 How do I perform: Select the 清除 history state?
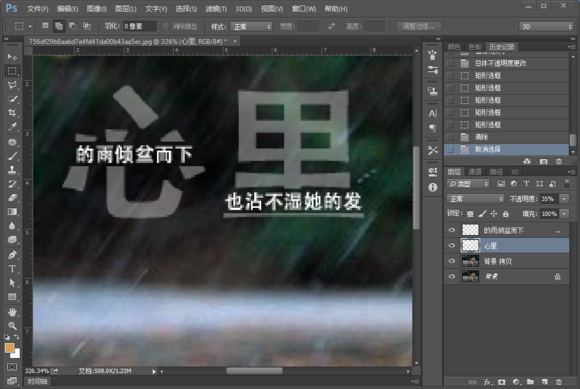(x=506, y=137)
